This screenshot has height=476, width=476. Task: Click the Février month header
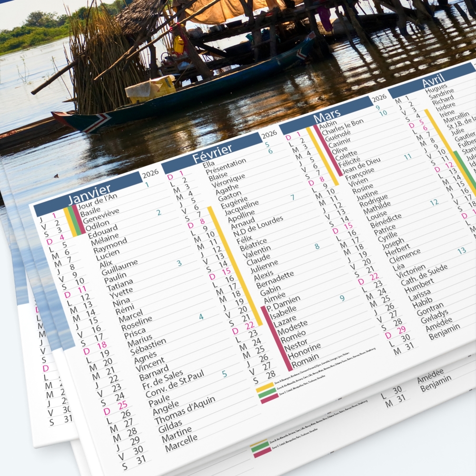tap(212, 153)
